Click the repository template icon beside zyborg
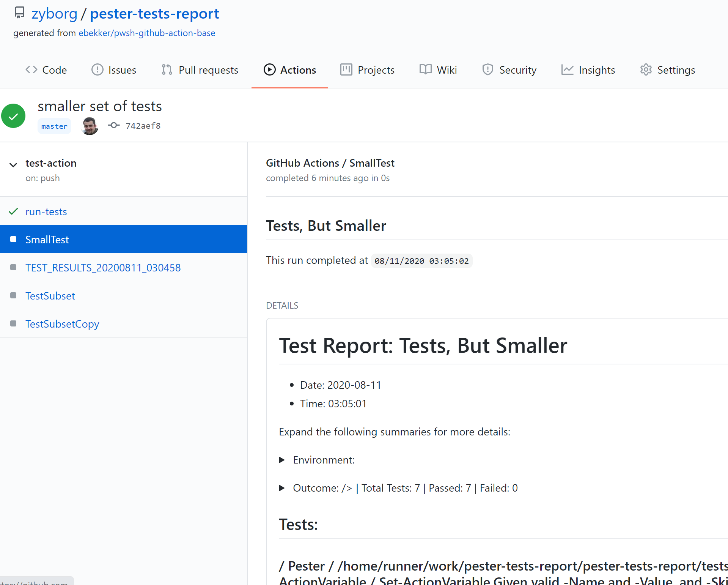 [19, 13]
